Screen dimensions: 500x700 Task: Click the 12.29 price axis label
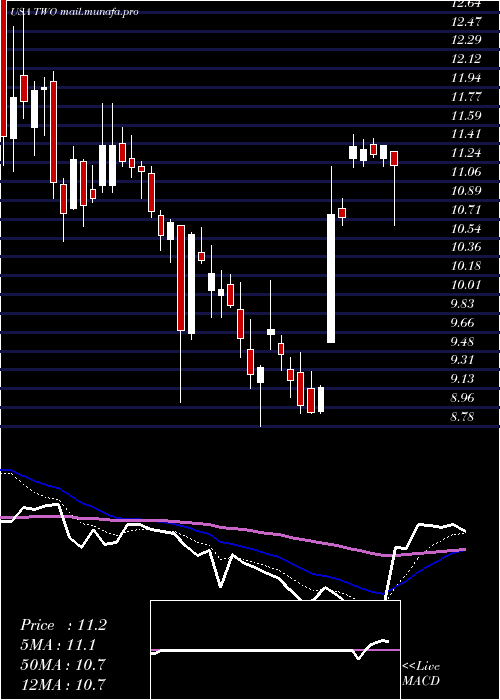(x=466, y=40)
